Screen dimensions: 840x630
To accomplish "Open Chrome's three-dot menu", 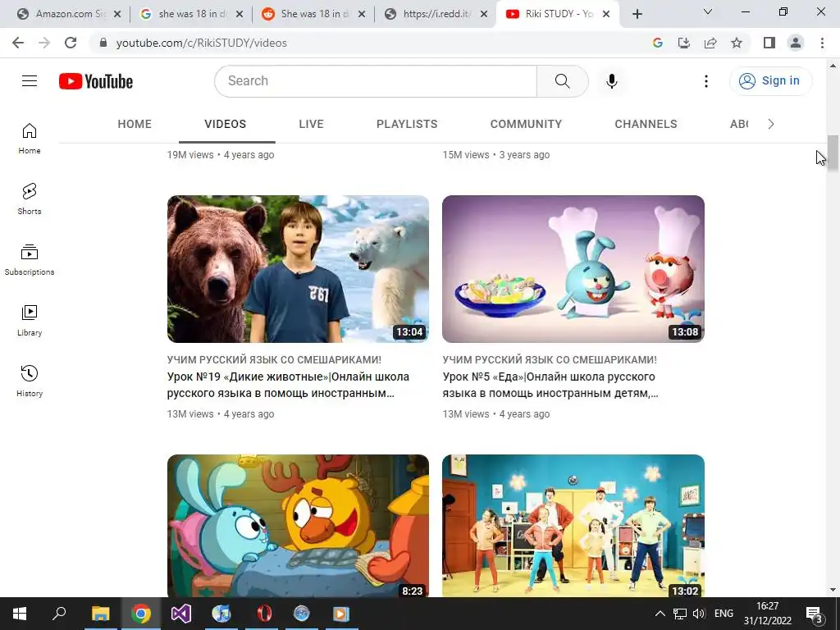I will click(x=822, y=43).
